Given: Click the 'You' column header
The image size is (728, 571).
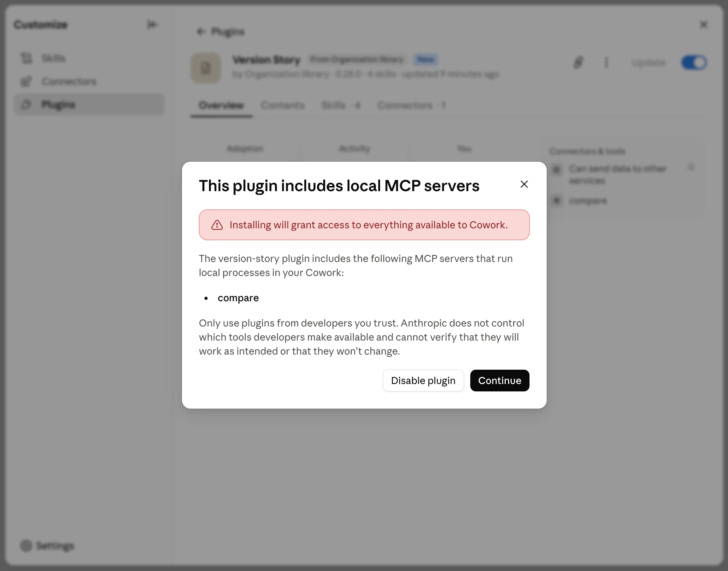Looking at the screenshot, I should pyautogui.click(x=464, y=149).
